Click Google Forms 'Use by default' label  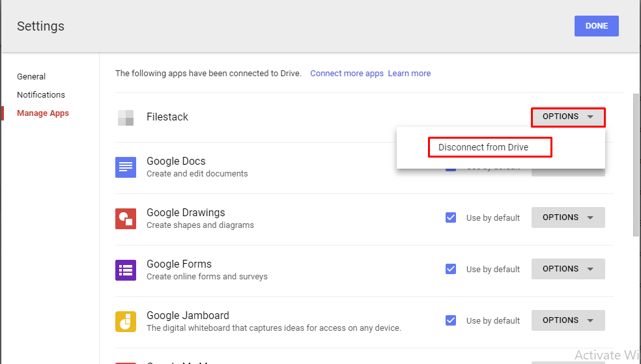pyautogui.click(x=493, y=270)
